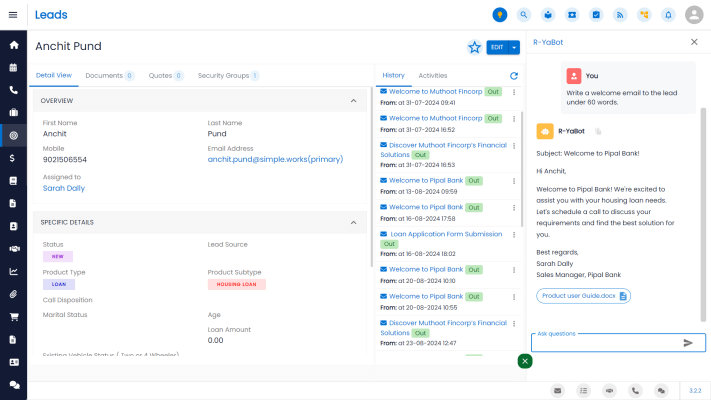Open the RSS feed icon
This screenshot has width=711, height=400.
[620, 15]
